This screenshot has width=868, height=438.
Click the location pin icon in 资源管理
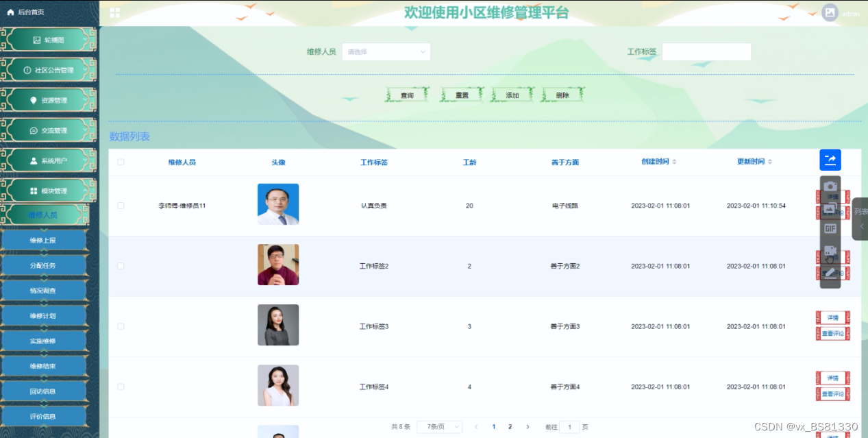click(x=34, y=100)
